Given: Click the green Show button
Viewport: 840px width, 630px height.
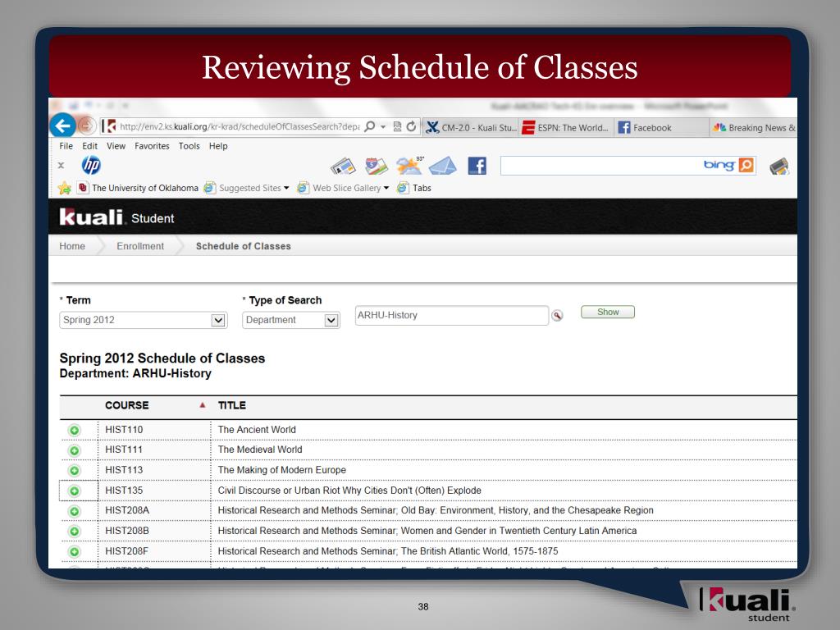Looking at the screenshot, I should pos(608,312).
